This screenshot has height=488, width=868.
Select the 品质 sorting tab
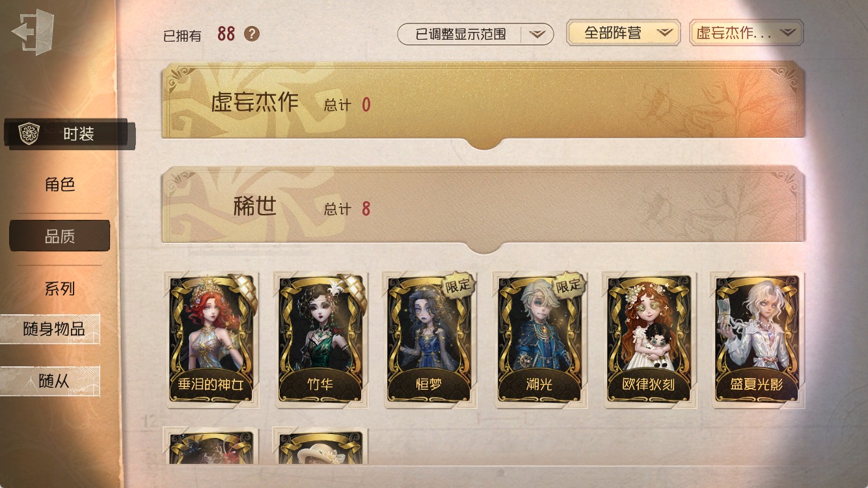click(x=59, y=236)
